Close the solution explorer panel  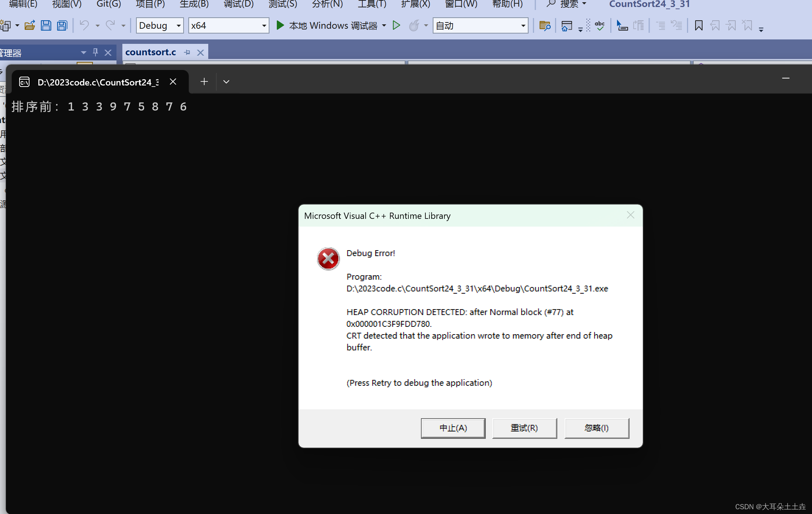(x=108, y=52)
